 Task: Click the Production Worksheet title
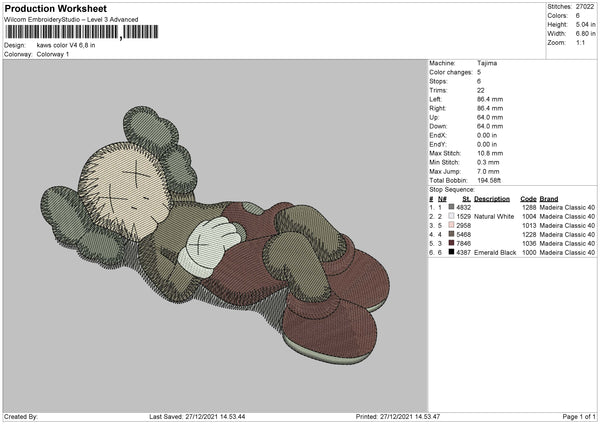tap(55, 8)
